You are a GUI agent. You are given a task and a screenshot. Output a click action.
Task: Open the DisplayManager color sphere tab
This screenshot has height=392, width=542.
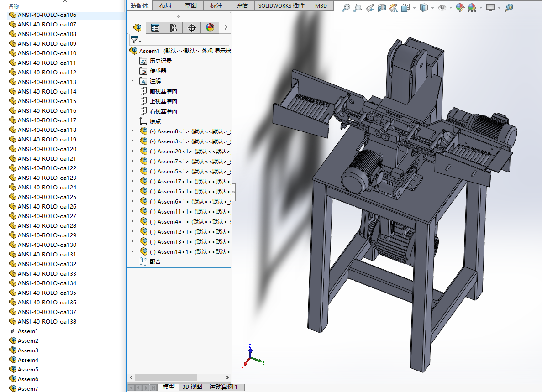210,28
